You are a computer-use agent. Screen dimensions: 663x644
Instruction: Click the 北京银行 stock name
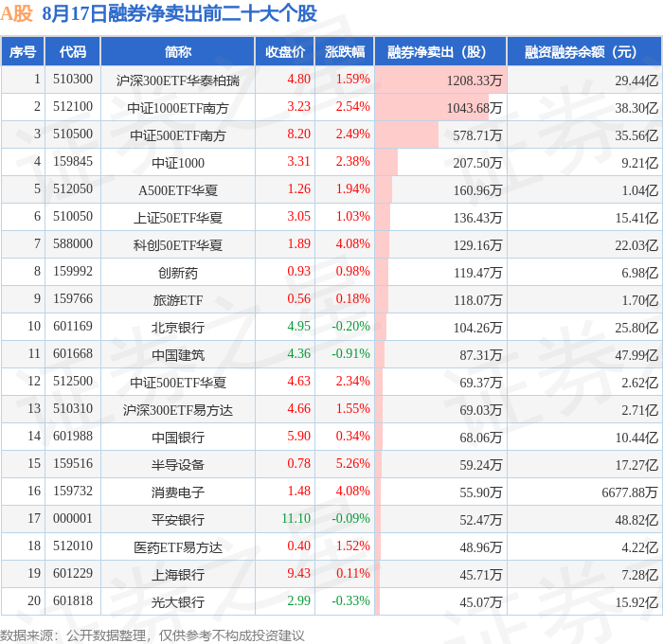click(178, 327)
